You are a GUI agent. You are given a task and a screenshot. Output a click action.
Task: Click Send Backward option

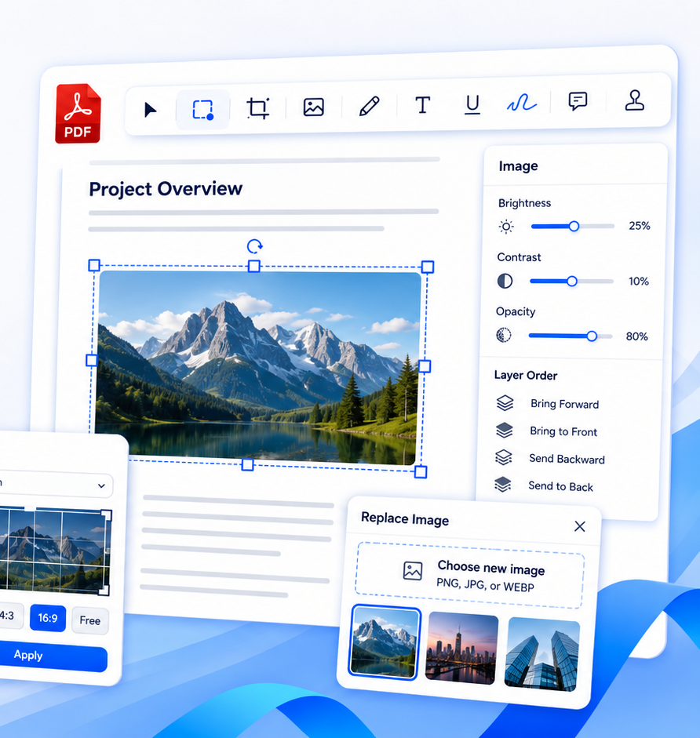(567, 459)
